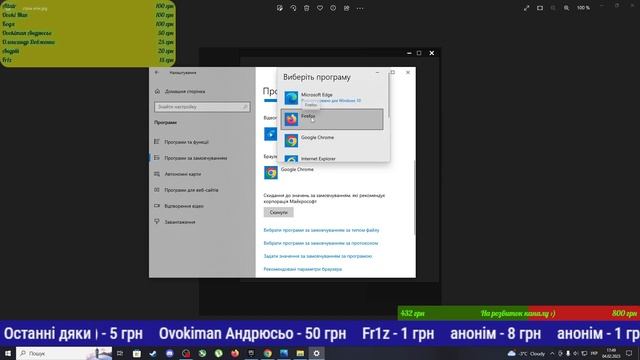The width and height of the screenshot is (640, 360).
Task: Open link to choose defaults by protocol
Action: pos(321,243)
